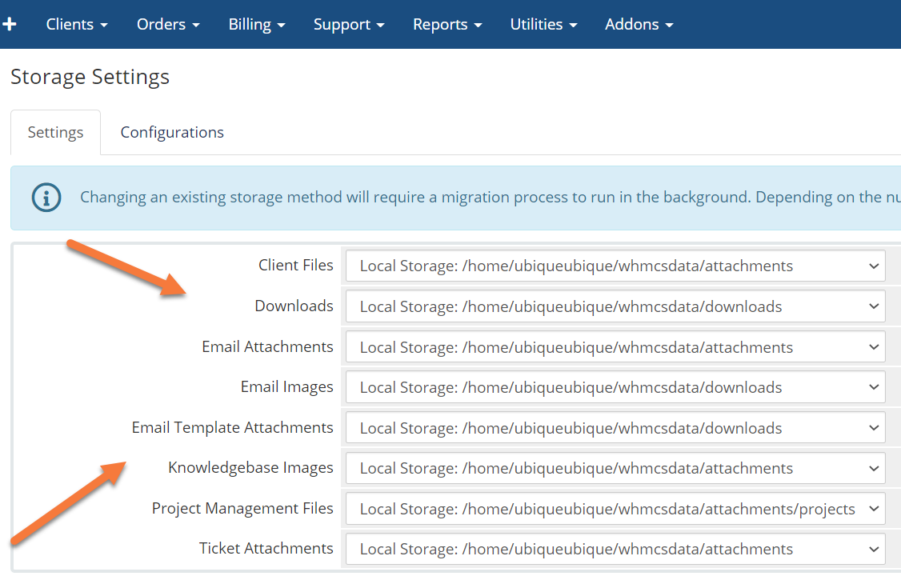
Task: Switch to the Configurations tab
Action: (x=172, y=132)
